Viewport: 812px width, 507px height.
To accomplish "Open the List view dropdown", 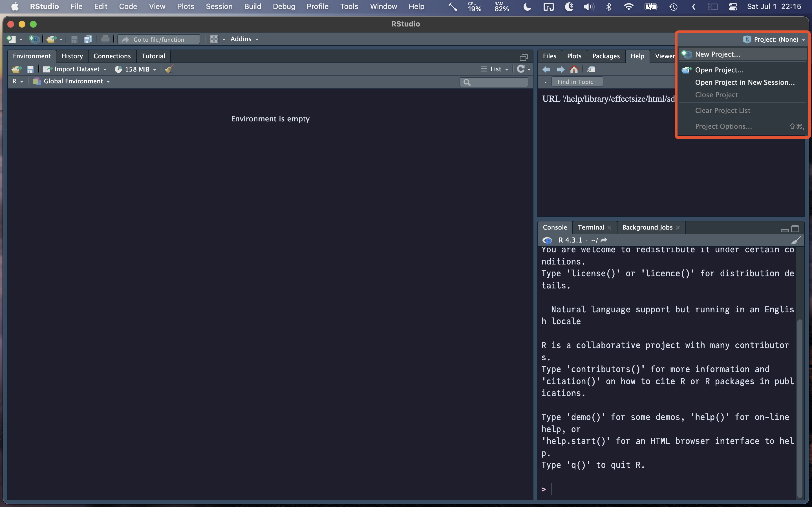I will [x=495, y=69].
